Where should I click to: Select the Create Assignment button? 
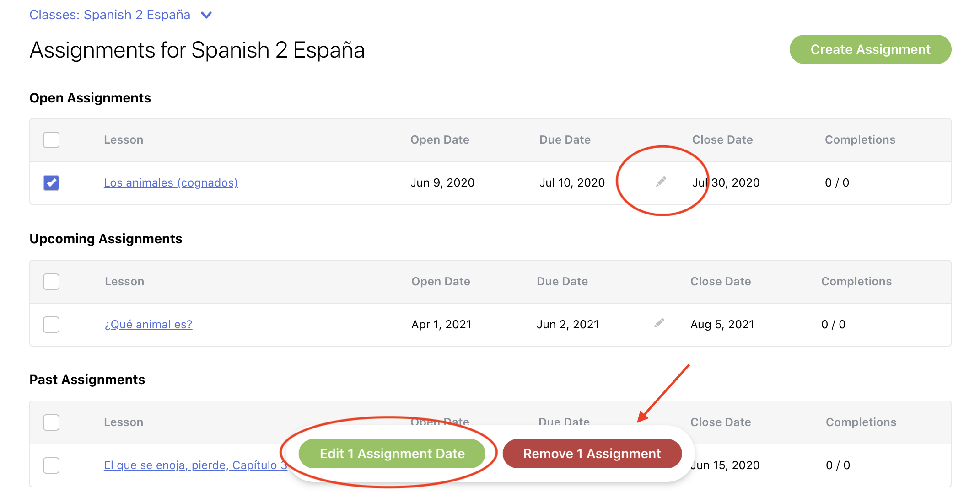869,49
